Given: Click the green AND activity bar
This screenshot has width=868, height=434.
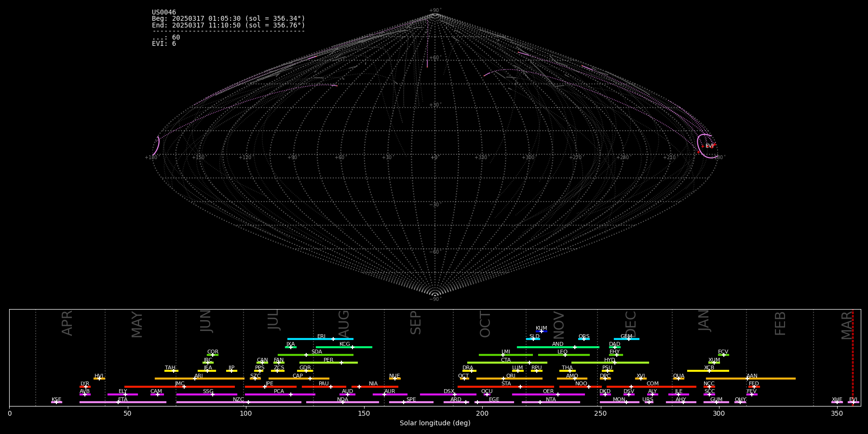Looking at the screenshot, I should click(x=558, y=347).
